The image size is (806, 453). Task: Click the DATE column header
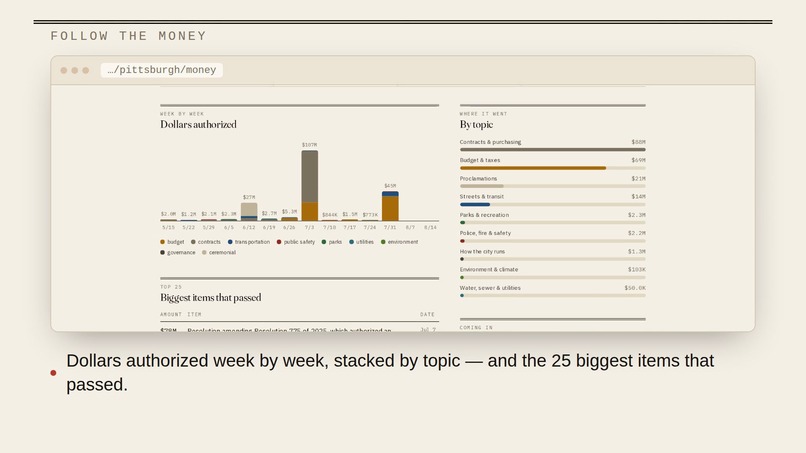click(x=427, y=314)
